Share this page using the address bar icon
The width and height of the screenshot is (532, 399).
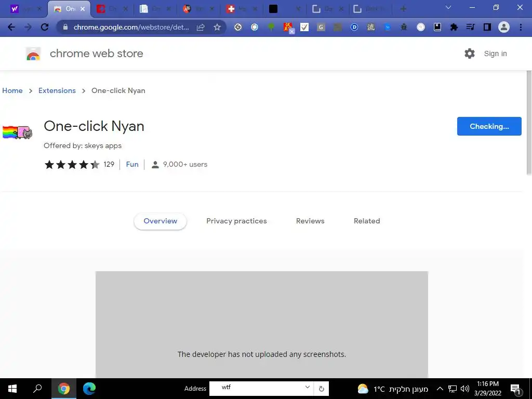click(x=201, y=27)
